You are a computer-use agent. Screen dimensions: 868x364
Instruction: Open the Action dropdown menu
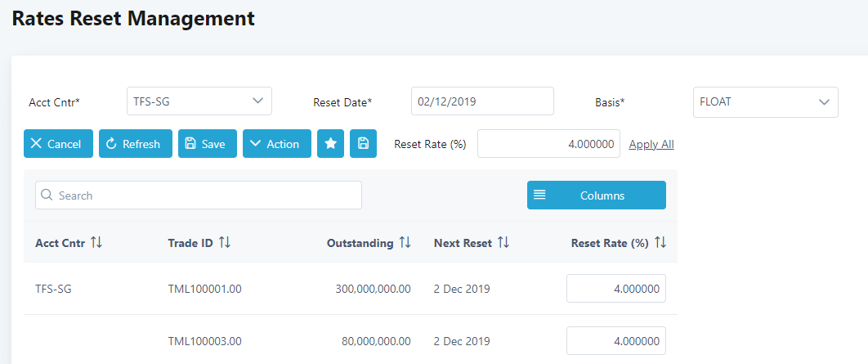point(276,144)
